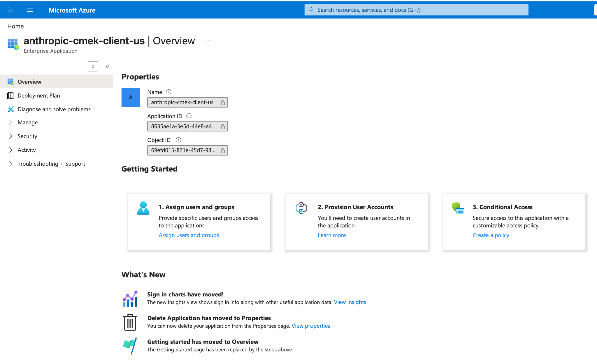
Task: Click the Enterprise Application icon by the title
Action: pos(13,44)
